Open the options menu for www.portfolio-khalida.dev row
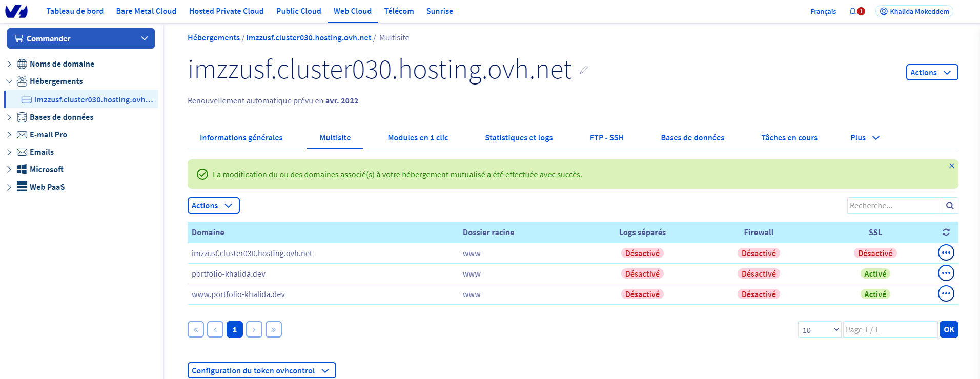The image size is (980, 379). [946, 294]
